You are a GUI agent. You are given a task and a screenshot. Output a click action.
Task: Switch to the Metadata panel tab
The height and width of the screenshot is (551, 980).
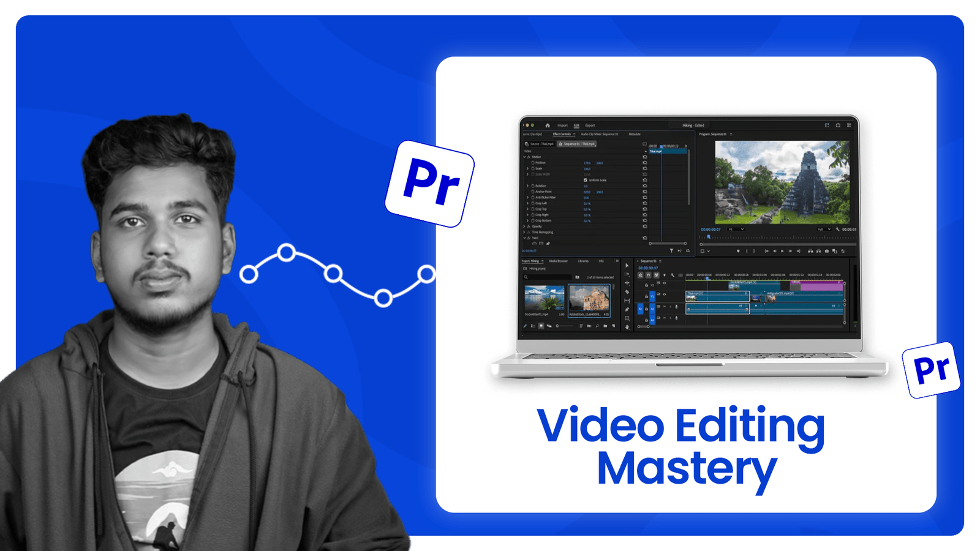point(635,134)
